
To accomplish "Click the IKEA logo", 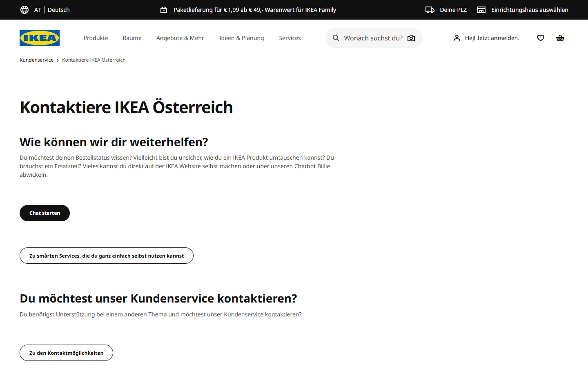I will click(39, 38).
